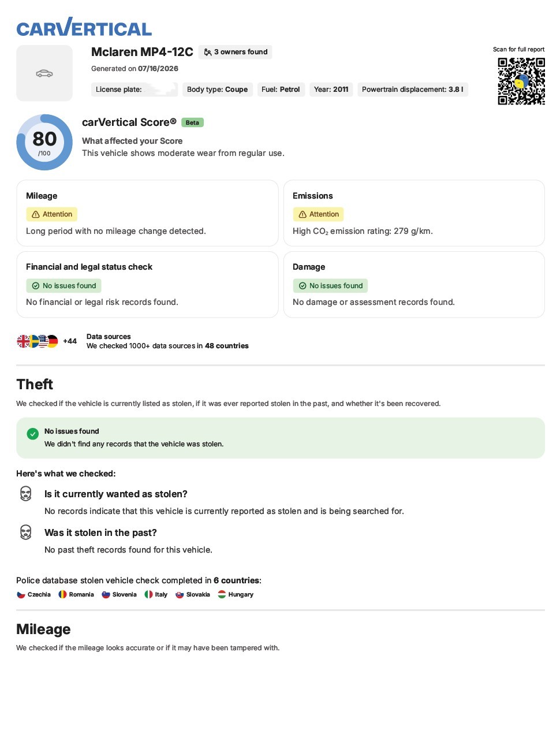Viewport: 560px width, 749px height.
Task: Click the score 80 circular gauge
Action: [44, 142]
